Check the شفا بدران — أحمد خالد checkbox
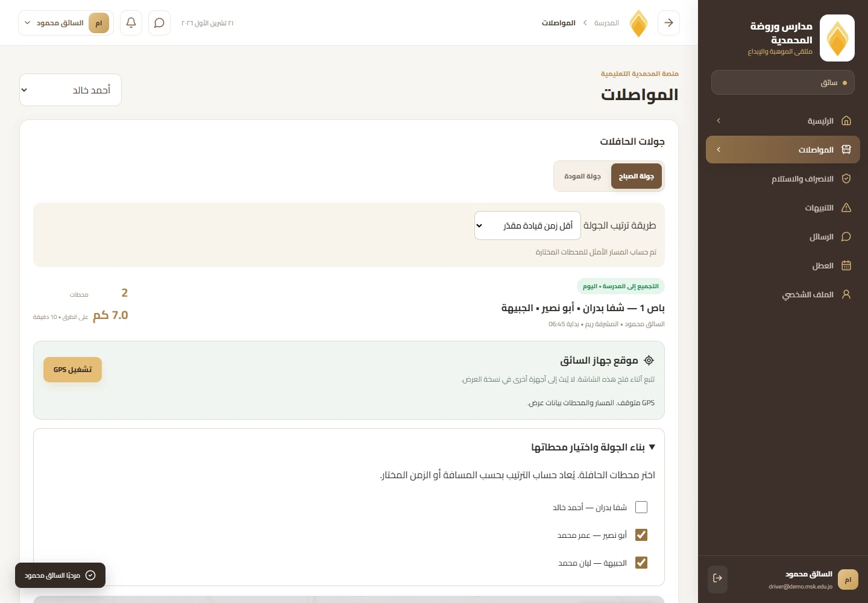Image resolution: width=868 pixels, height=603 pixels. tap(641, 507)
